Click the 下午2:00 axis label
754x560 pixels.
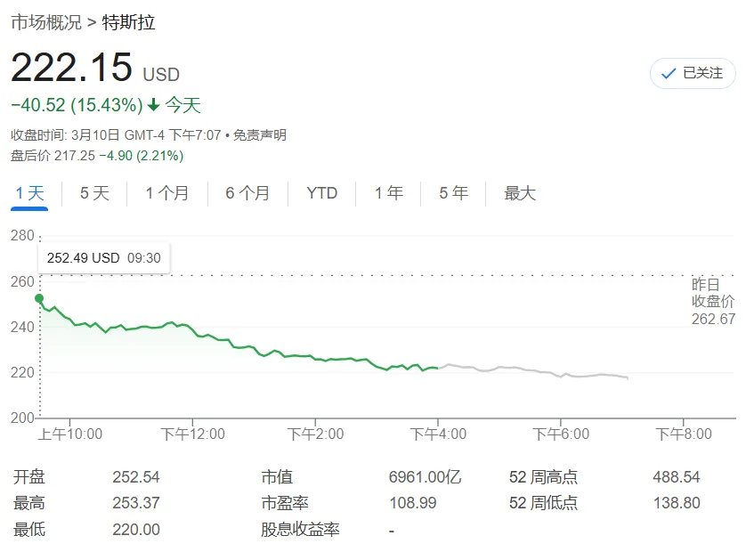pos(315,434)
